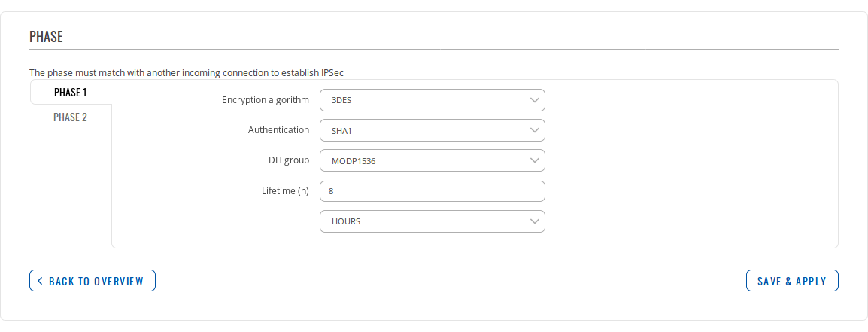Open the MODP1536 DH group selector
868x332 pixels.
tap(432, 160)
